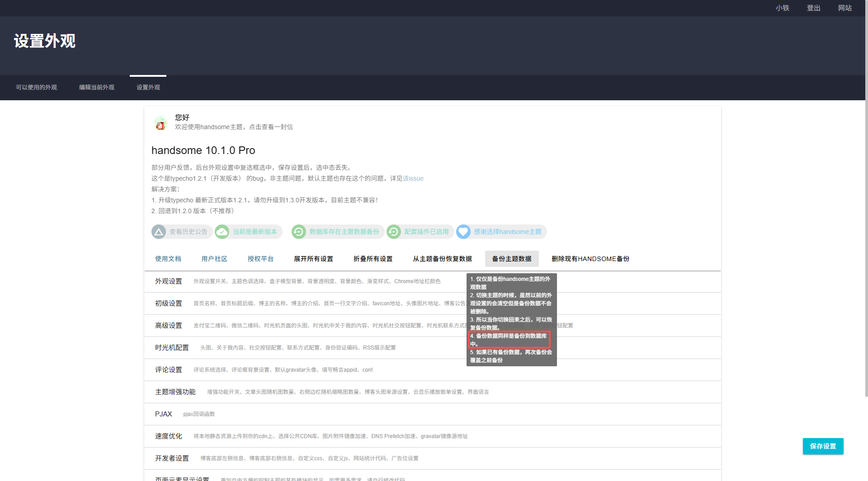Screen dimensions: 868x481
Task: Click the blue heart thanks icon
Action: coord(463,232)
